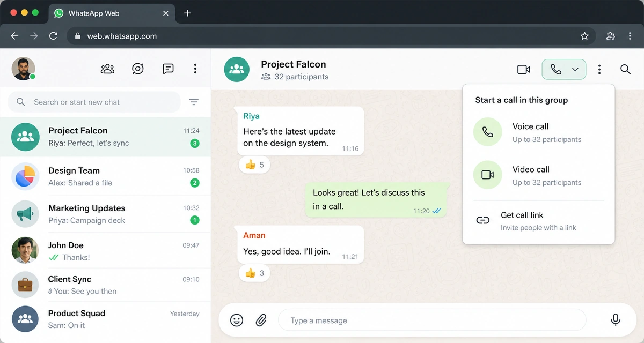Close the WhatsApp Web tab
The image size is (644, 343).
point(166,13)
